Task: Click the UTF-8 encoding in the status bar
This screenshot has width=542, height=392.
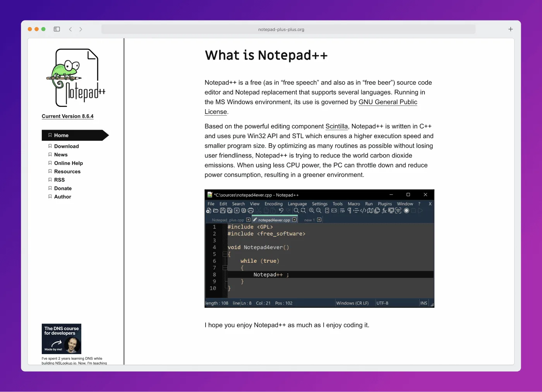Action: pyautogui.click(x=382, y=303)
